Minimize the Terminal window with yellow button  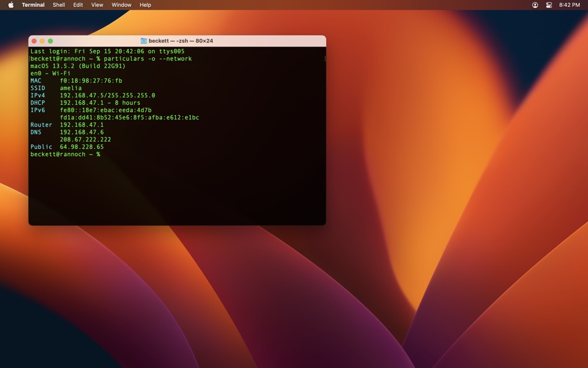tap(42, 41)
